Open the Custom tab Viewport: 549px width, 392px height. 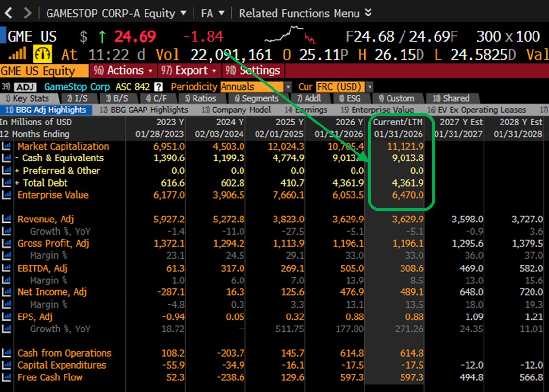pyautogui.click(x=397, y=99)
